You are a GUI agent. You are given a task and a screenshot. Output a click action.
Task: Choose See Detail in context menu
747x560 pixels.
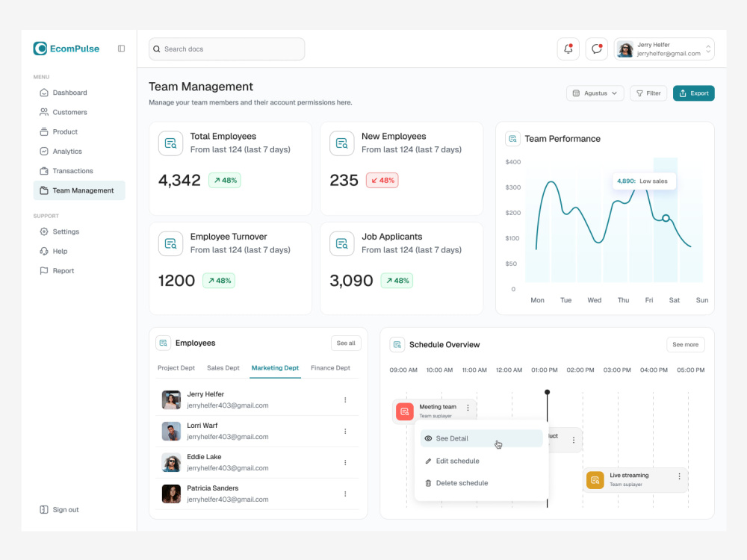481,438
